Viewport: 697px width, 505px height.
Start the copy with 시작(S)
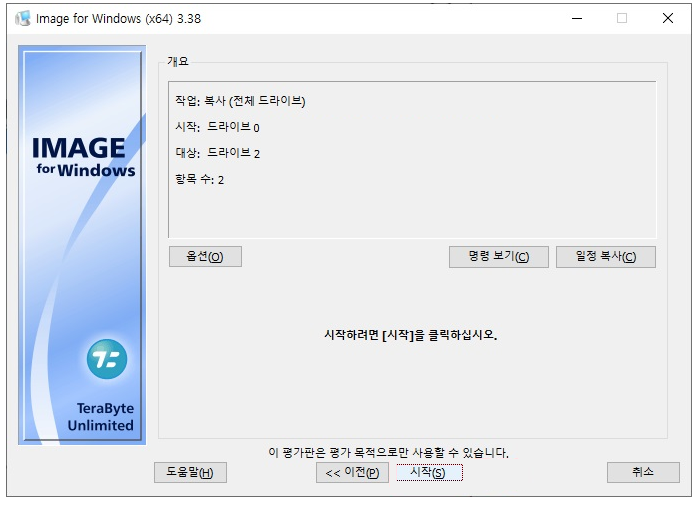click(x=429, y=472)
